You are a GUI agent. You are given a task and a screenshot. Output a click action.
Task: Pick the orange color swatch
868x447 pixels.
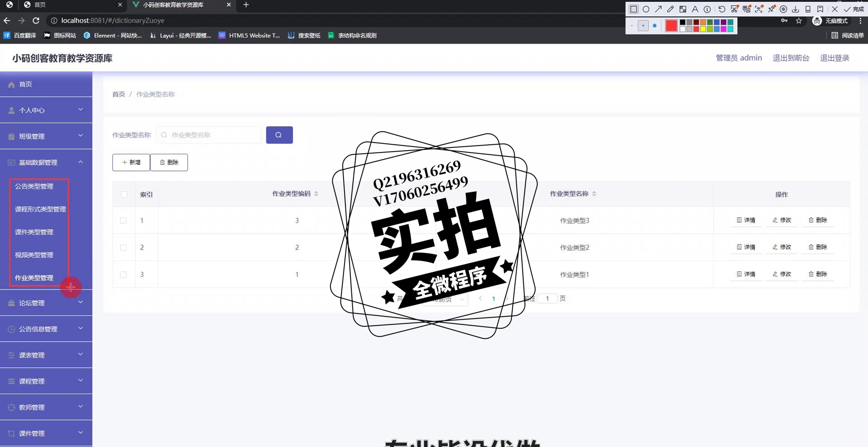[x=703, y=22]
